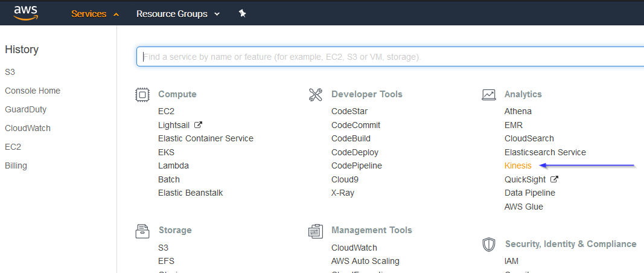Open Billing from History

(x=16, y=165)
